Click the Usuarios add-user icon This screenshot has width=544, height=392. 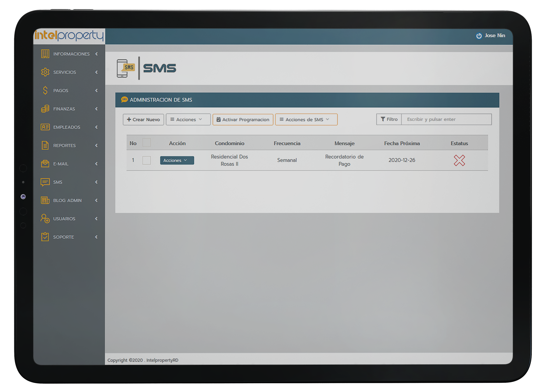point(45,218)
